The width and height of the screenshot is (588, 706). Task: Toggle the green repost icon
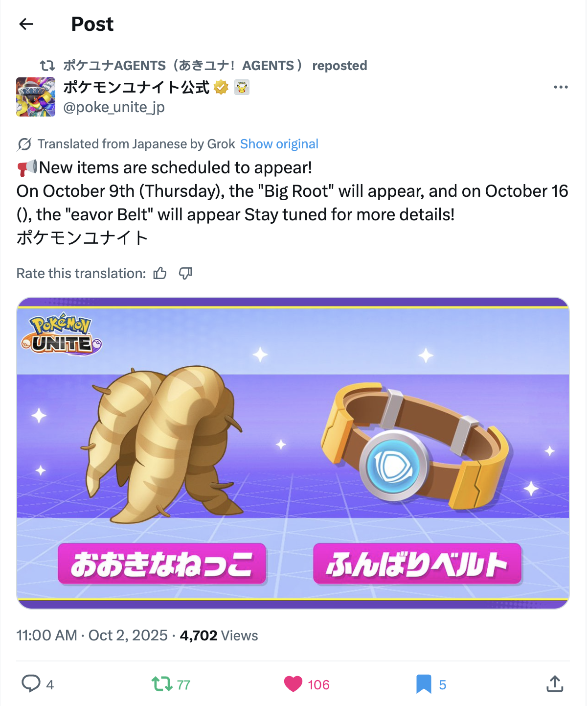[161, 683]
